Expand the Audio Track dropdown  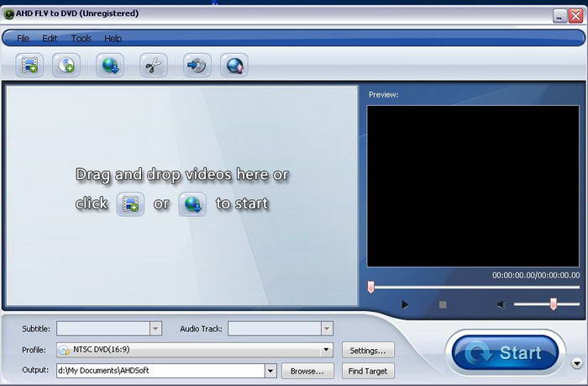327,329
